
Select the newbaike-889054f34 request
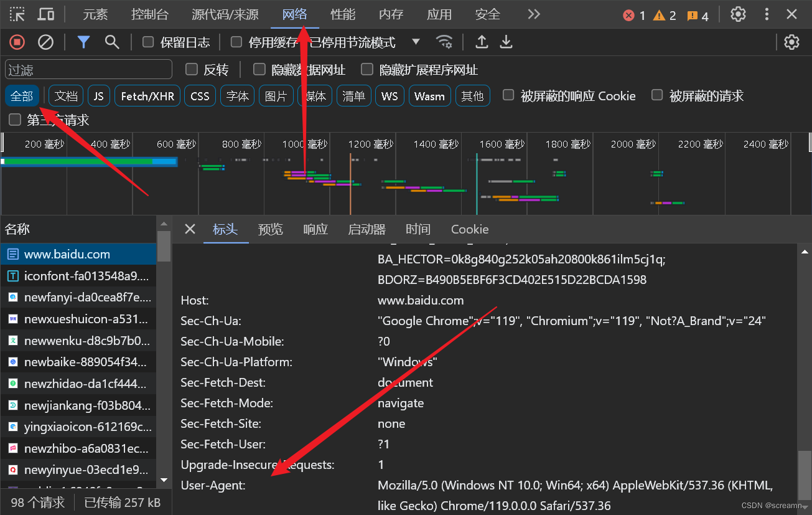coord(78,362)
